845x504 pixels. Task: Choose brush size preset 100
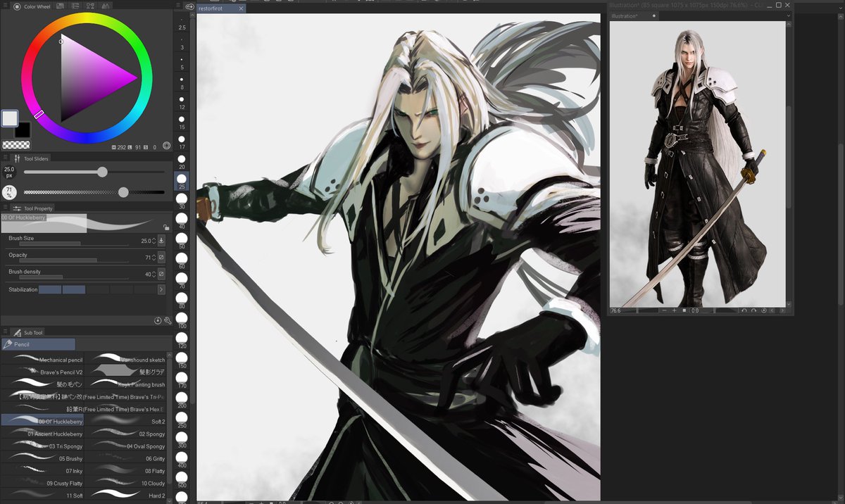click(182, 320)
